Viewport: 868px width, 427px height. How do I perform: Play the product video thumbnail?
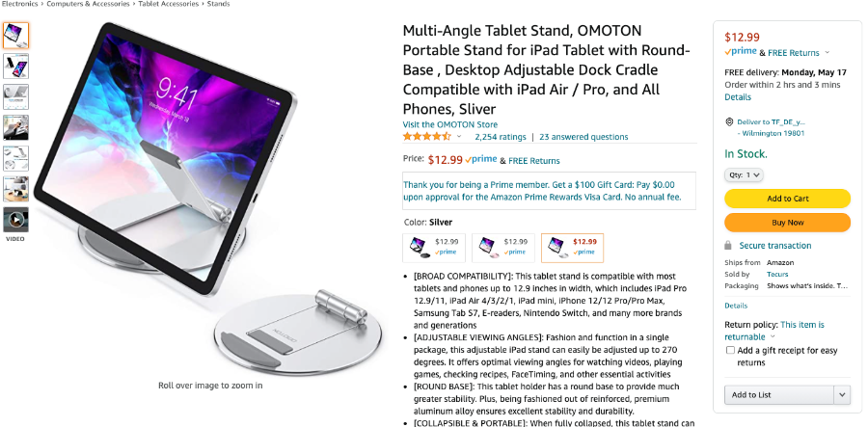pyautogui.click(x=16, y=220)
